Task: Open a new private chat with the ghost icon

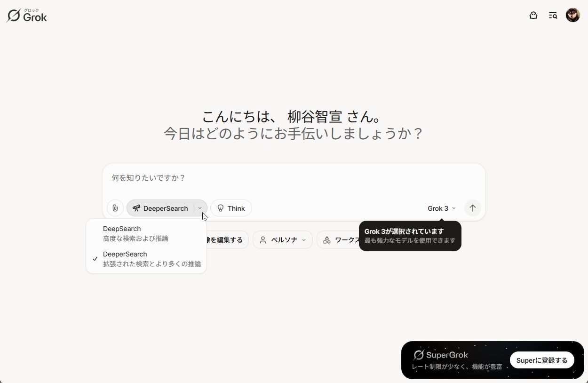Action: [x=533, y=15]
